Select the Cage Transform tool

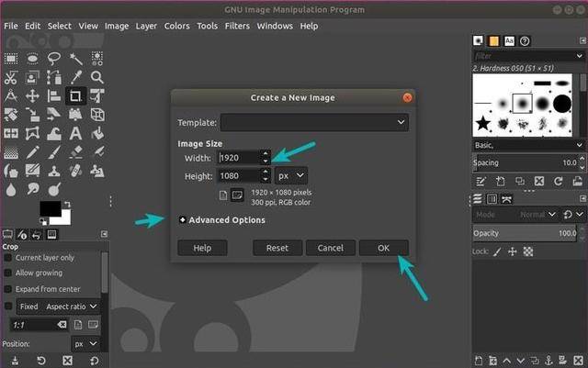click(x=33, y=133)
